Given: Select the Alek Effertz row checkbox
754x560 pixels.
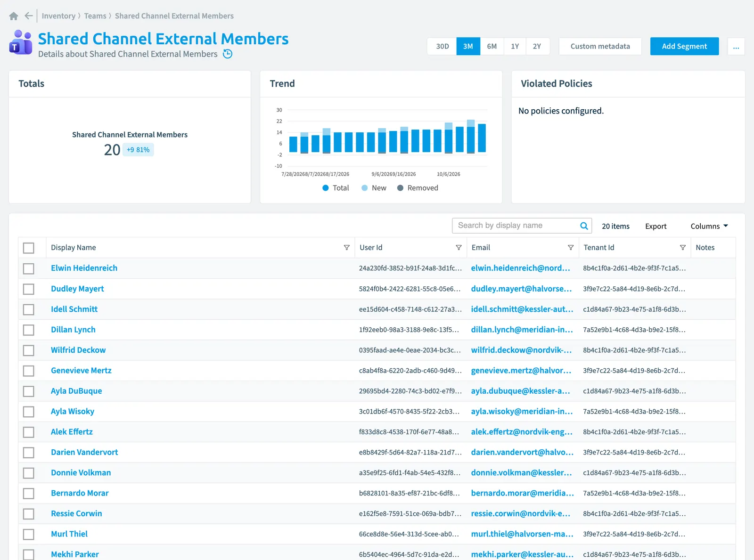Looking at the screenshot, I should point(29,432).
